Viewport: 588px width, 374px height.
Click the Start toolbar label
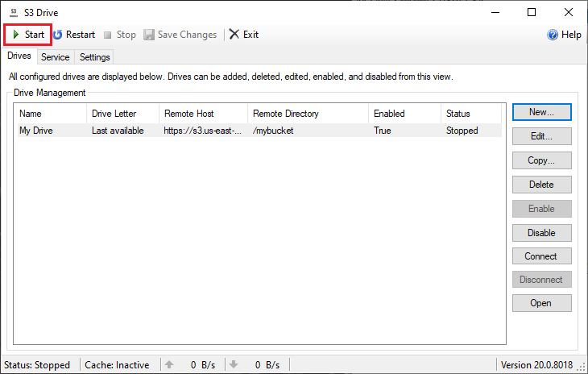35,35
